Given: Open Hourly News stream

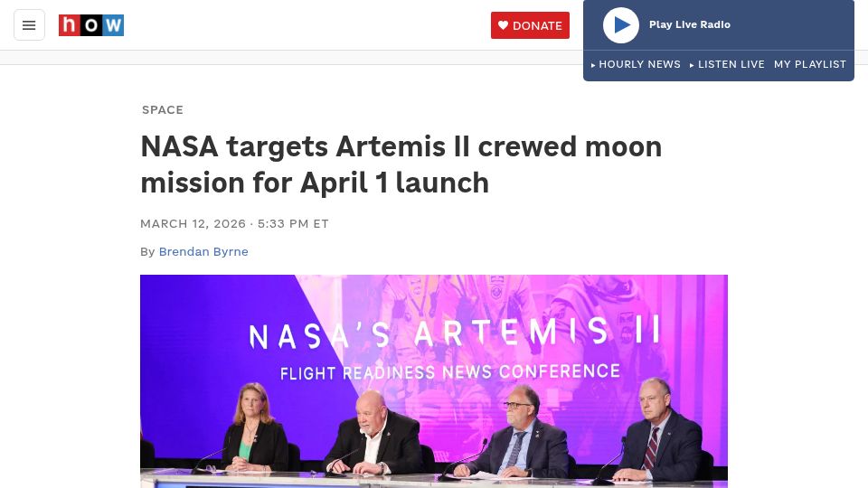Looking at the screenshot, I should tap(636, 64).
